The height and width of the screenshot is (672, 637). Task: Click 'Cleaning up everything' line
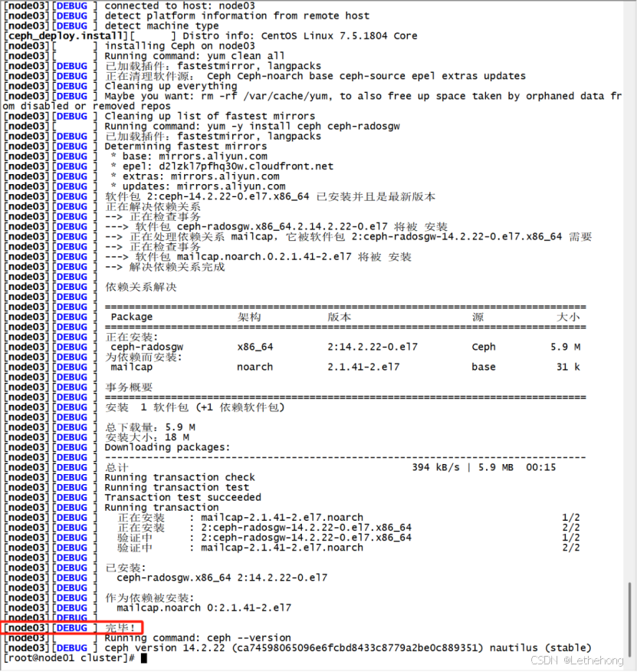[170, 86]
